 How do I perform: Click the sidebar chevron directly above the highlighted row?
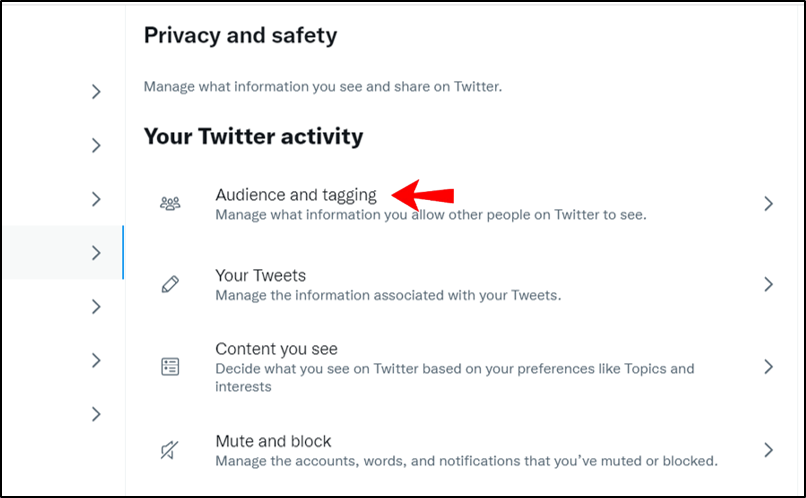[x=96, y=199]
